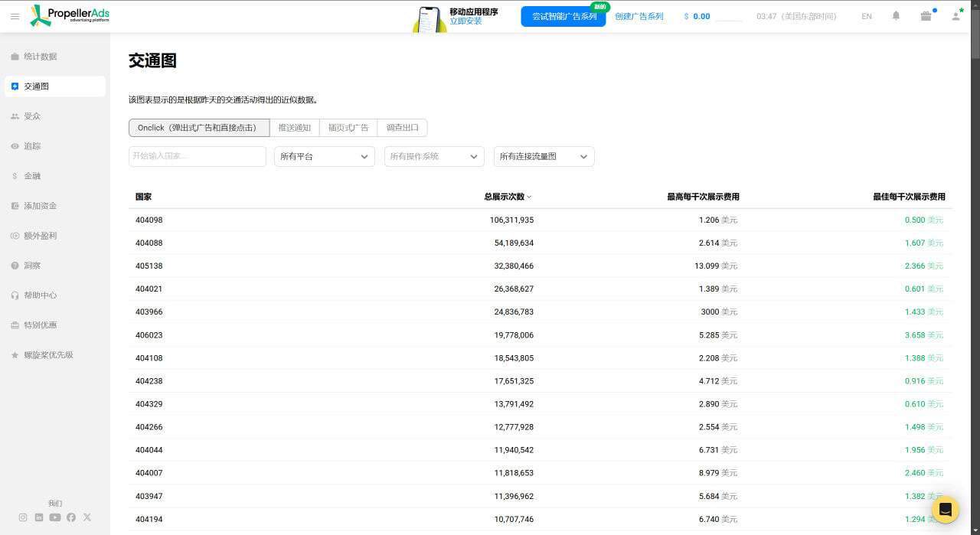Click the PropellerAds logo
The image size is (980, 535).
tap(69, 16)
